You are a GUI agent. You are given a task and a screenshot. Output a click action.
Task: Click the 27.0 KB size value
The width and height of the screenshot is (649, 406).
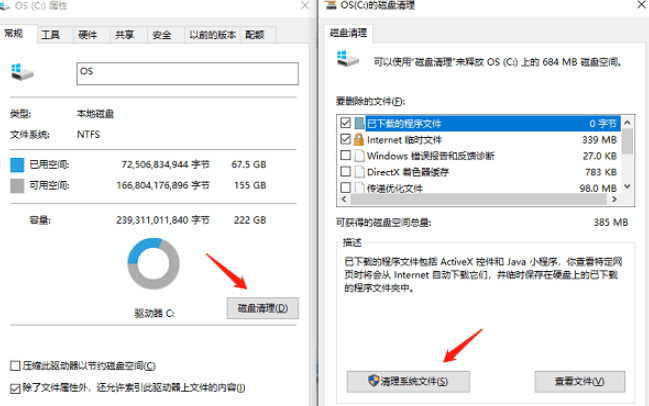599,156
